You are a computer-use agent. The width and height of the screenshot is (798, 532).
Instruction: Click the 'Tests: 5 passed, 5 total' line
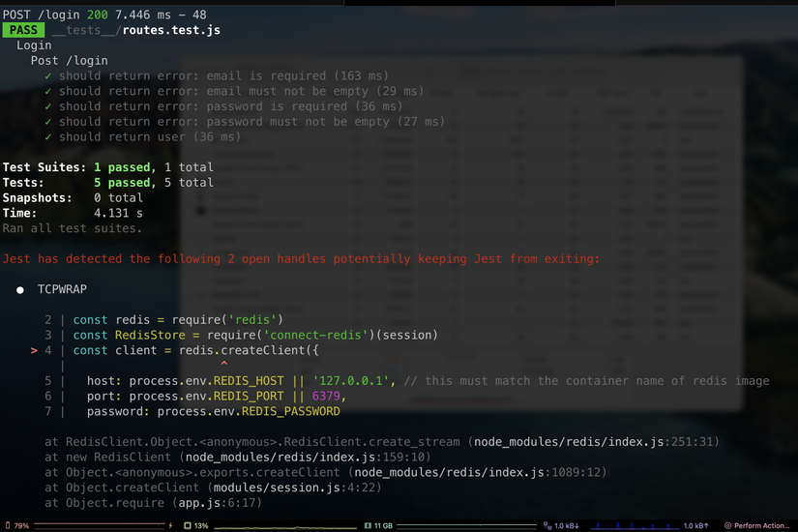click(108, 183)
